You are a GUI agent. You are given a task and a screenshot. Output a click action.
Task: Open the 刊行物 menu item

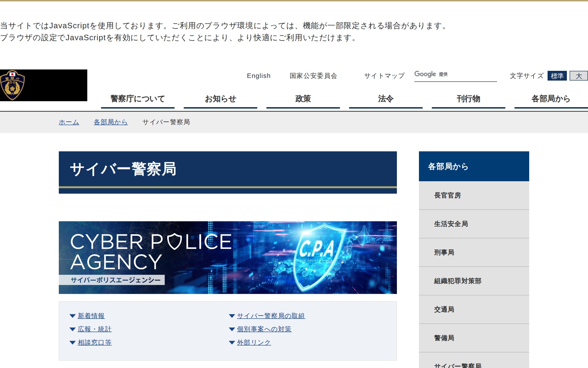[x=468, y=99]
